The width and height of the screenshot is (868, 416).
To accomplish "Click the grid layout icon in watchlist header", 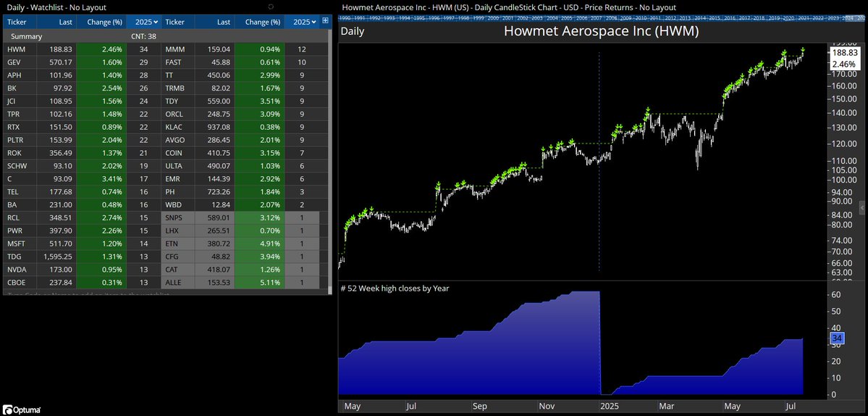I will [x=325, y=22].
